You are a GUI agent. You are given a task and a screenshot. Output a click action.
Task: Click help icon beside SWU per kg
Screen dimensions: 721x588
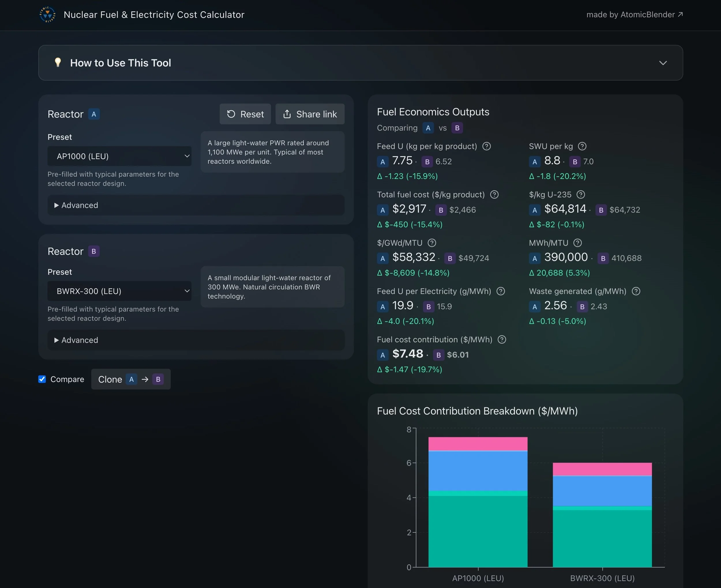pos(582,146)
